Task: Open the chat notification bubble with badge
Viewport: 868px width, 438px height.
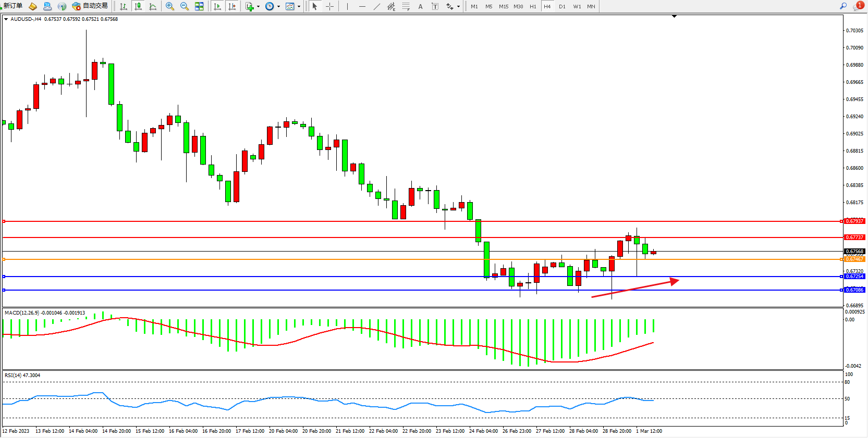Action: click(858, 6)
